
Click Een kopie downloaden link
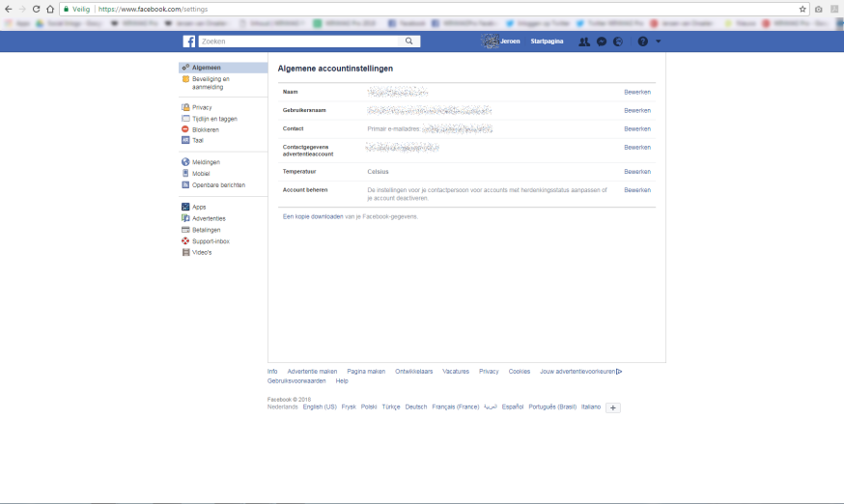(313, 216)
